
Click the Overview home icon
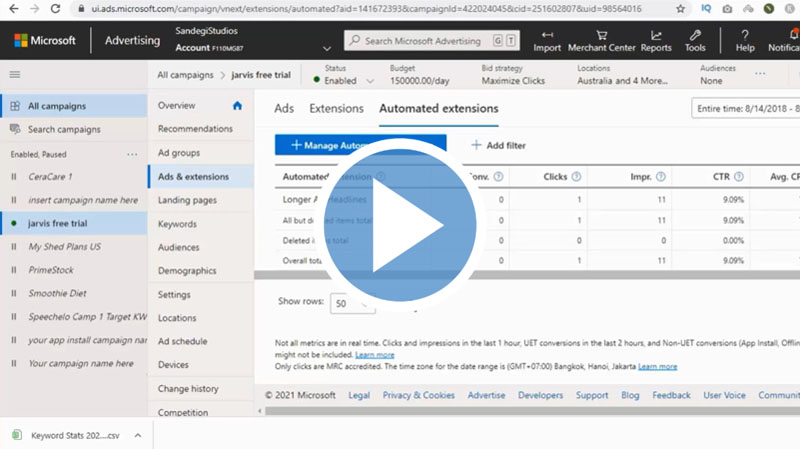click(x=237, y=106)
